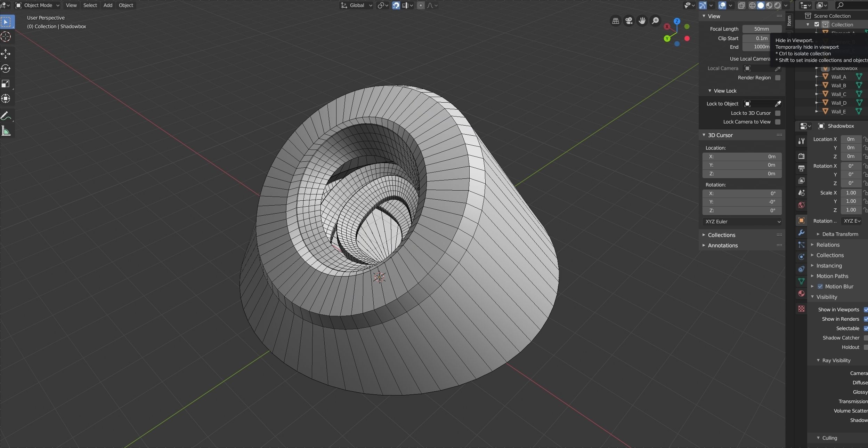The height and width of the screenshot is (448, 868).
Task: Toggle X-ray display button
Action: click(741, 5)
